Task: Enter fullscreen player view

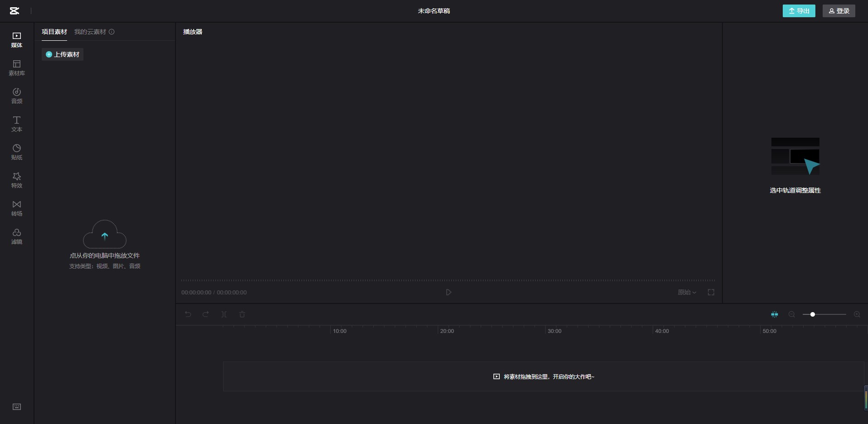Action: coord(711,292)
